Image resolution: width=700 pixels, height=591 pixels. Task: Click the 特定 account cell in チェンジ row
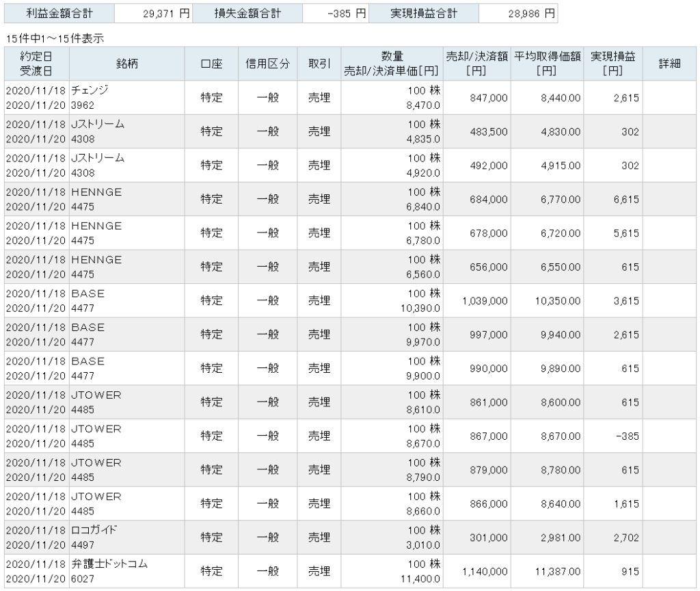coord(211,98)
